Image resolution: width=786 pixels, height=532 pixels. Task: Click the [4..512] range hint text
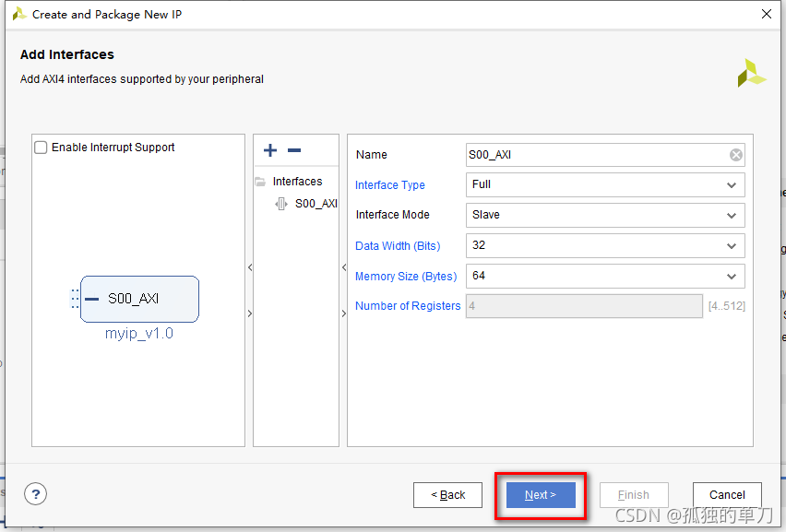[726, 306]
